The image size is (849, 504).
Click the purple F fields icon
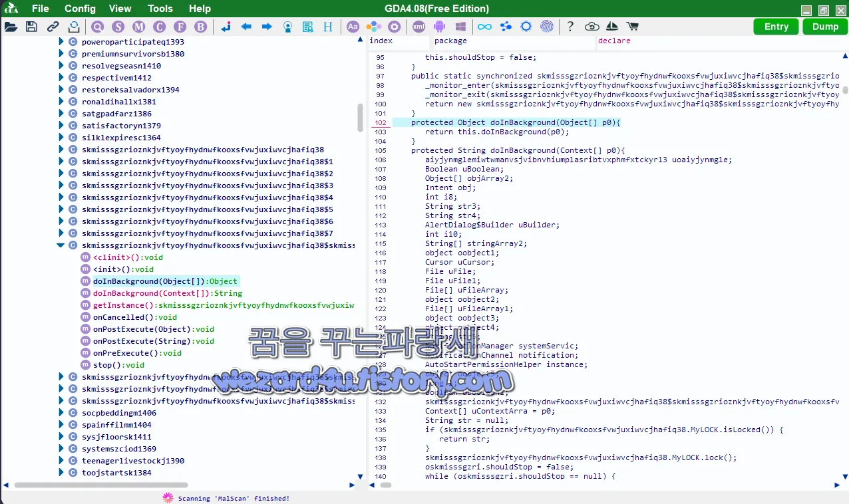(x=180, y=27)
